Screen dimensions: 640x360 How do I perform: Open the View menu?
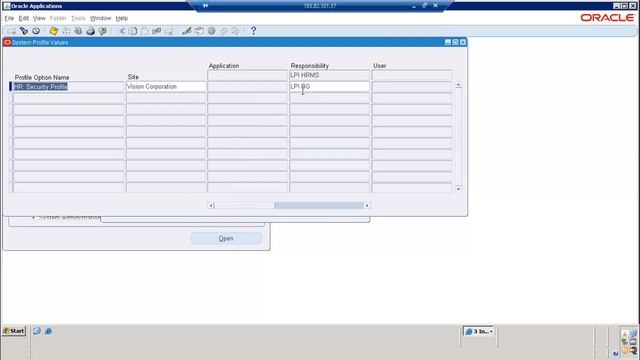39,18
